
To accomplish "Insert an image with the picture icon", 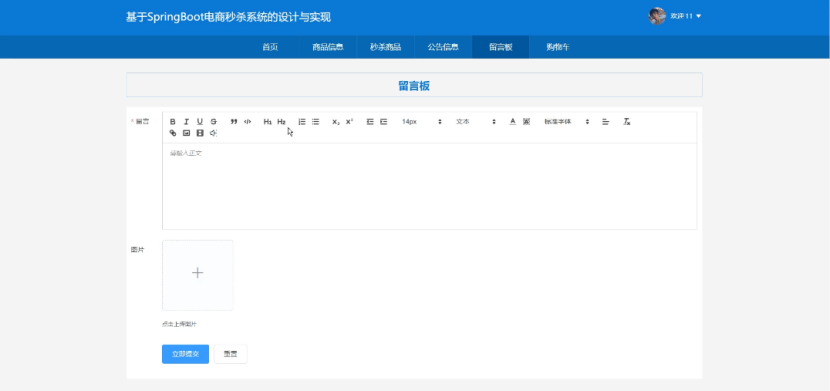I will pyautogui.click(x=186, y=133).
